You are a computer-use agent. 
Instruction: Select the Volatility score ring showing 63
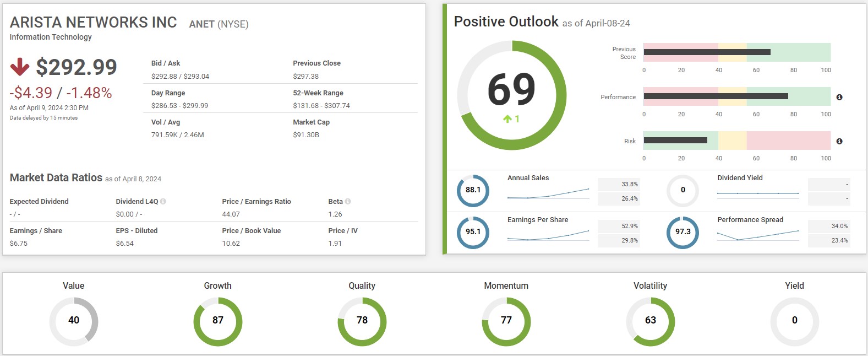[651, 322]
